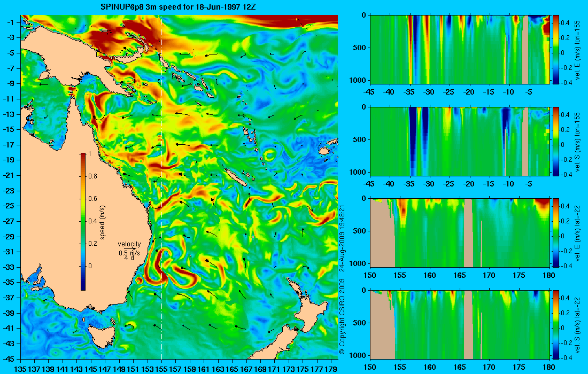
Task: Click the 'vel. S (m/s) lon=155' panel label
Action: click(x=577, y=143)
